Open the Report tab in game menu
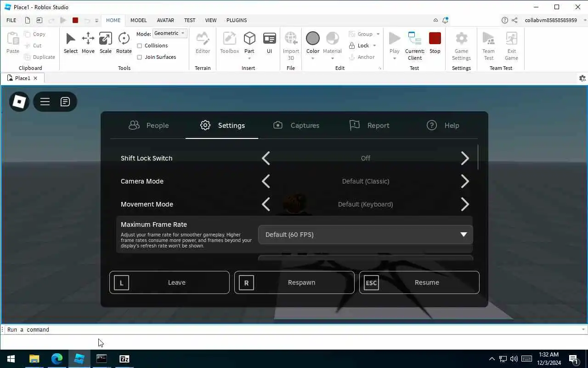 pos(369,125)
